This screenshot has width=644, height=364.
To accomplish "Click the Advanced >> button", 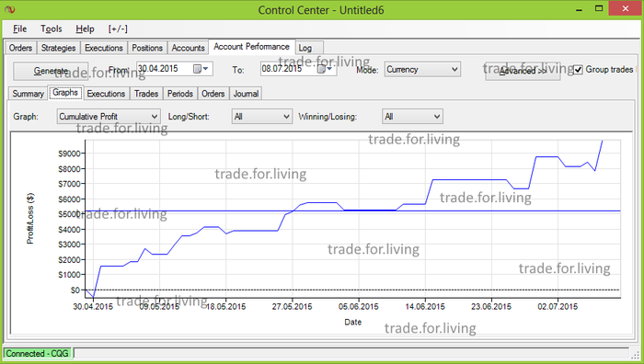I will (x=523, y=71).
